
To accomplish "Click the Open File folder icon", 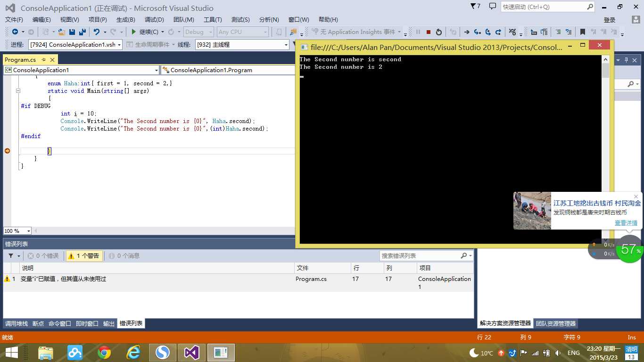I will click(61, 32).
